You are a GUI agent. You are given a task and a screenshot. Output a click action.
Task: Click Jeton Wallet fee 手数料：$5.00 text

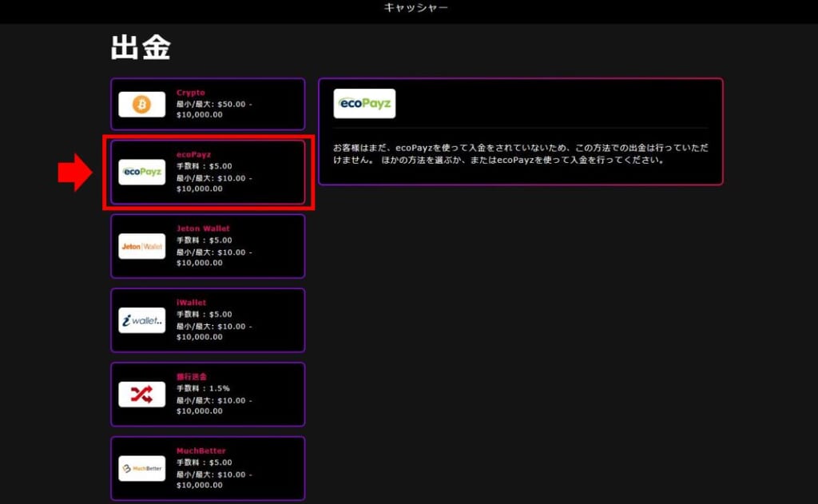coord(204,240)
